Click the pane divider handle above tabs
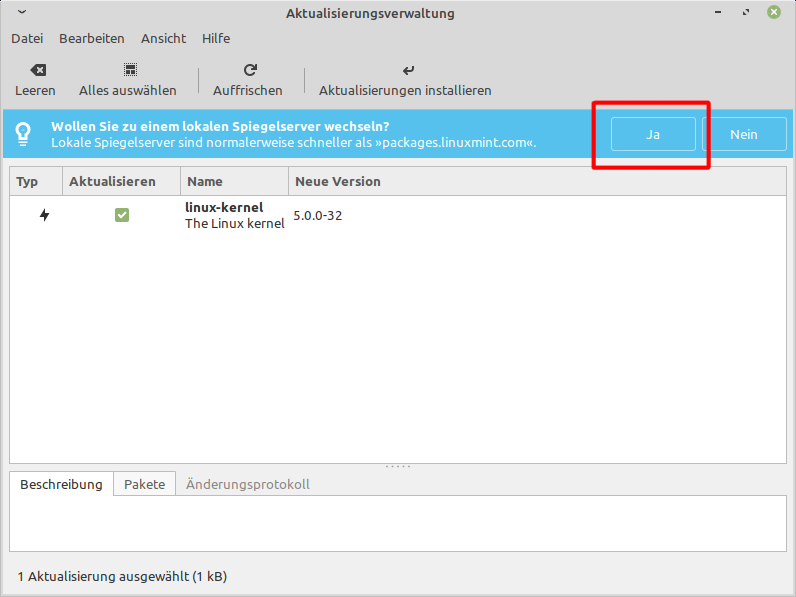 pyautogui.click(x=398, y=466)
